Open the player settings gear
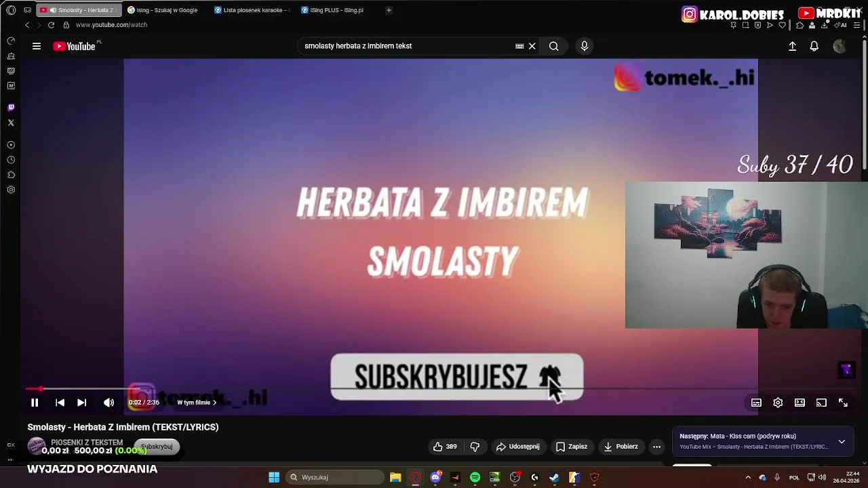 click(778, 403)
